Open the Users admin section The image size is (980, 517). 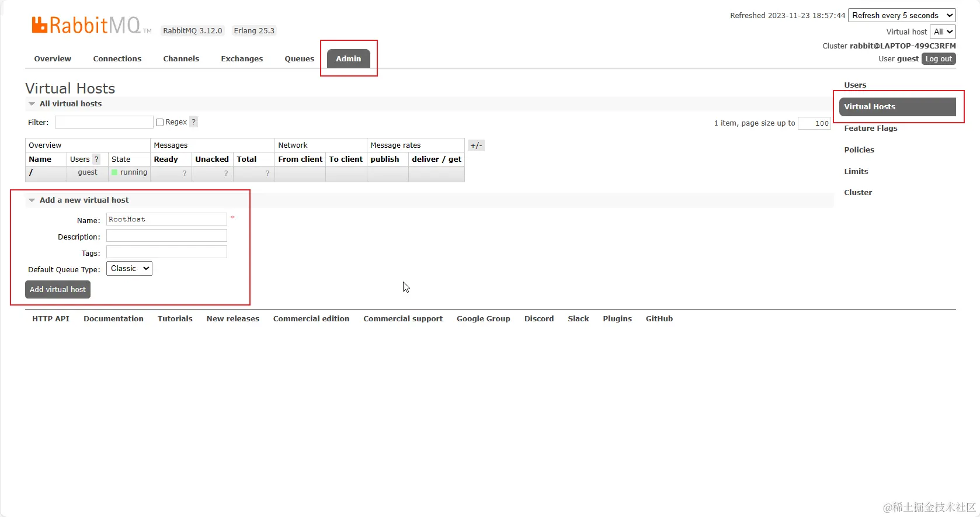click(x=855, y=85)
